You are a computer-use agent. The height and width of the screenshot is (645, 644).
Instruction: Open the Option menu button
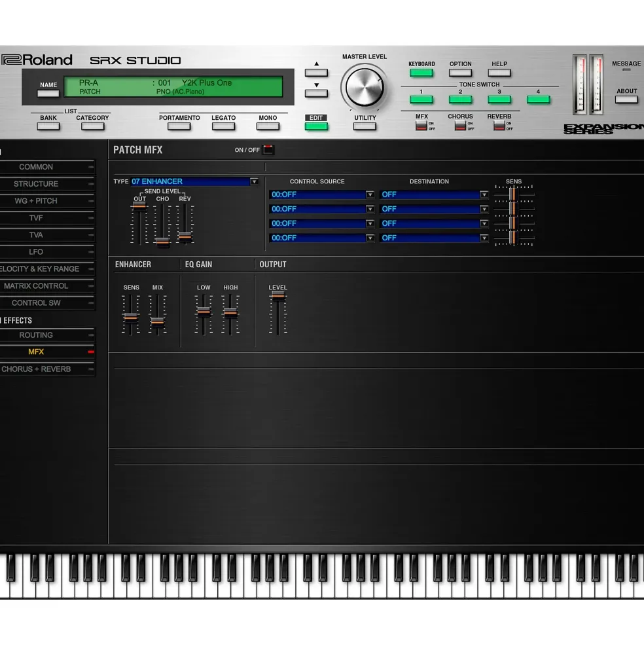click(x=460, y=73)
